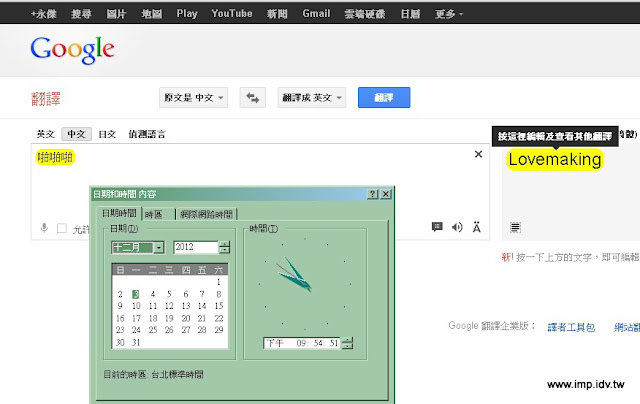The image size is (640, 404).
Task: Switch to 時區 tab in dialog
Action: click(x=154, y=214)
